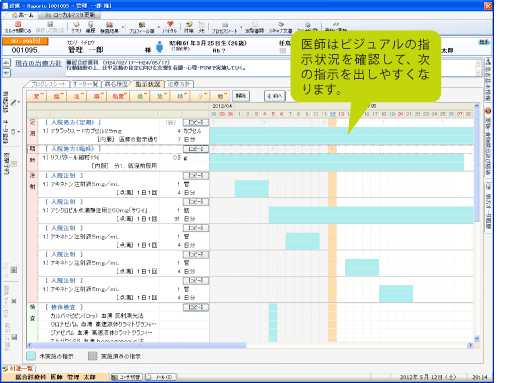The width and height of the screenshot is (530, 383).
Task: Click the 解除 clear filters button
Action: [241, 96]
